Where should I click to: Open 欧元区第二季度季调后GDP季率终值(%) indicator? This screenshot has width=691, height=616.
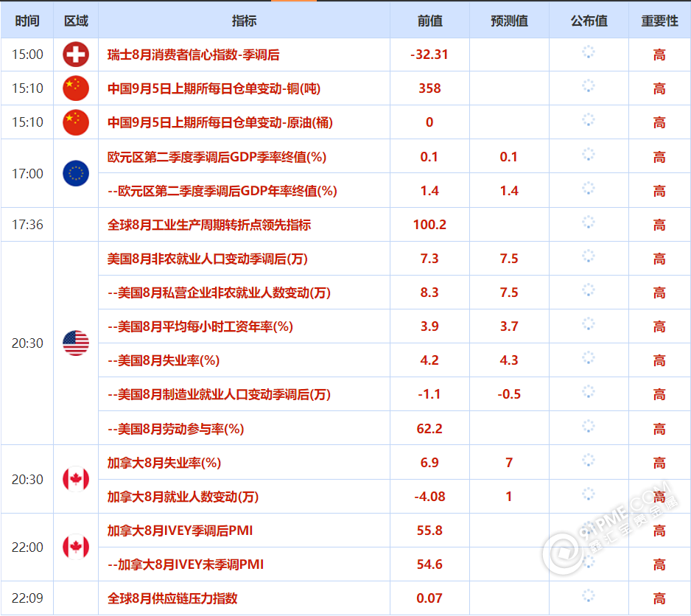[217, 157]
